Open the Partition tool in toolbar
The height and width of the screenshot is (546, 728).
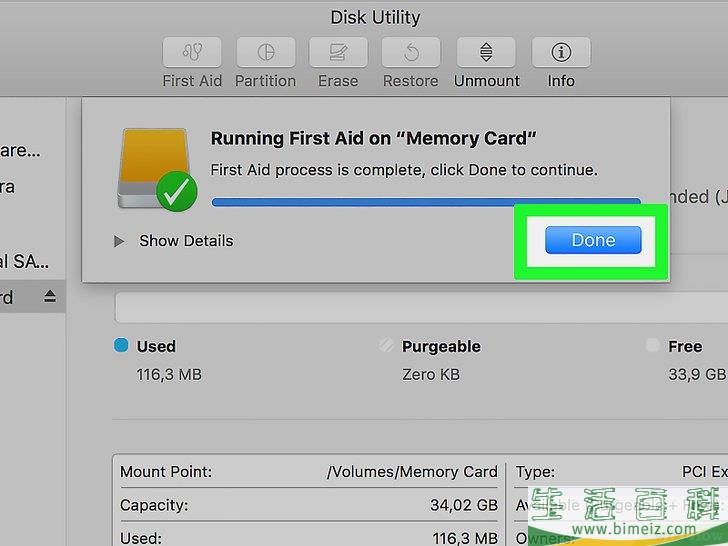coord(266,52)
